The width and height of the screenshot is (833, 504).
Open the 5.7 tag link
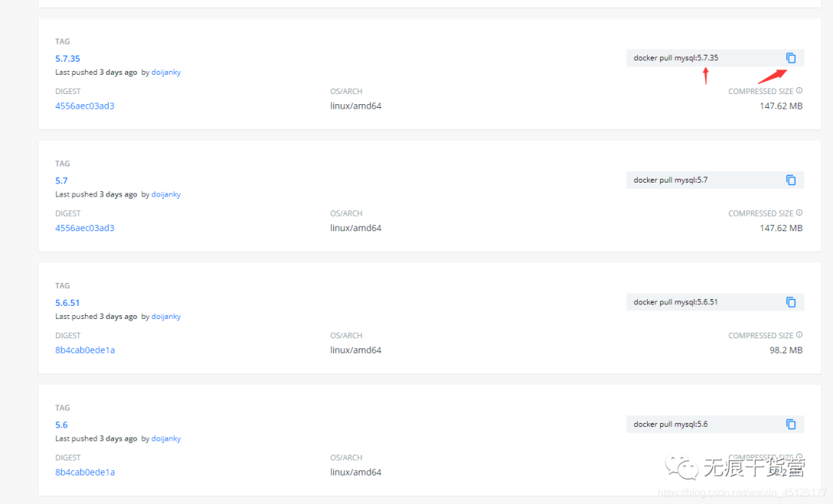(x=62, y=180)
